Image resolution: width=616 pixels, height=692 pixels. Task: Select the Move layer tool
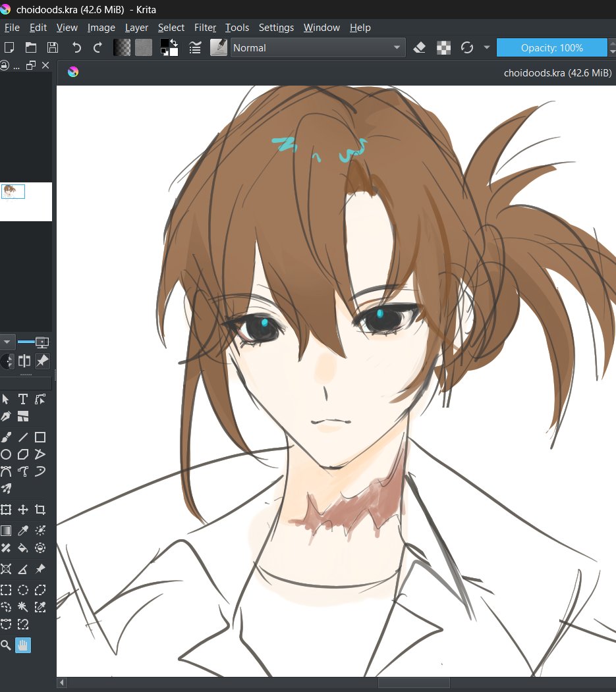click(x=23, y=510)
